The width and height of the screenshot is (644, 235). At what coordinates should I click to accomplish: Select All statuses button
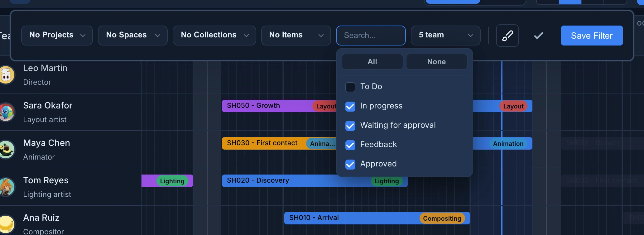372,62
